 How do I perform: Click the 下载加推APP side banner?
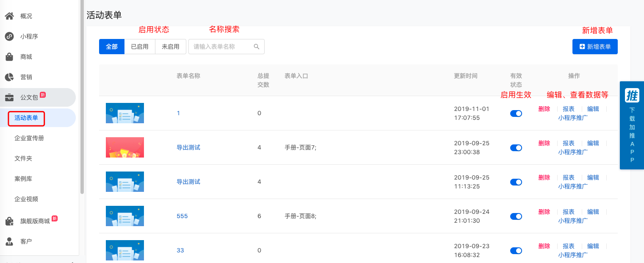tap(632, 125)
